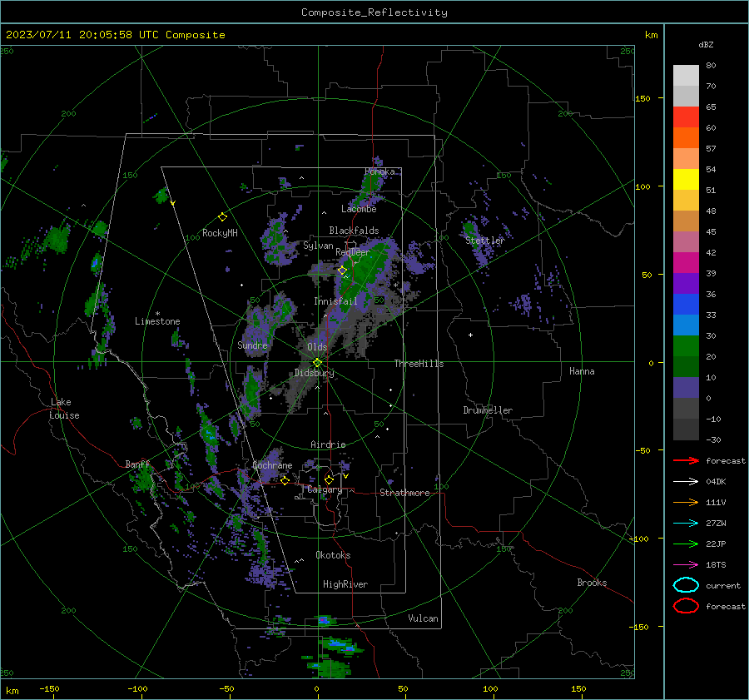Click the Okotoks label
Image resolution: width=749 pixels, height=700 pixels.
(x=333, y=555)
